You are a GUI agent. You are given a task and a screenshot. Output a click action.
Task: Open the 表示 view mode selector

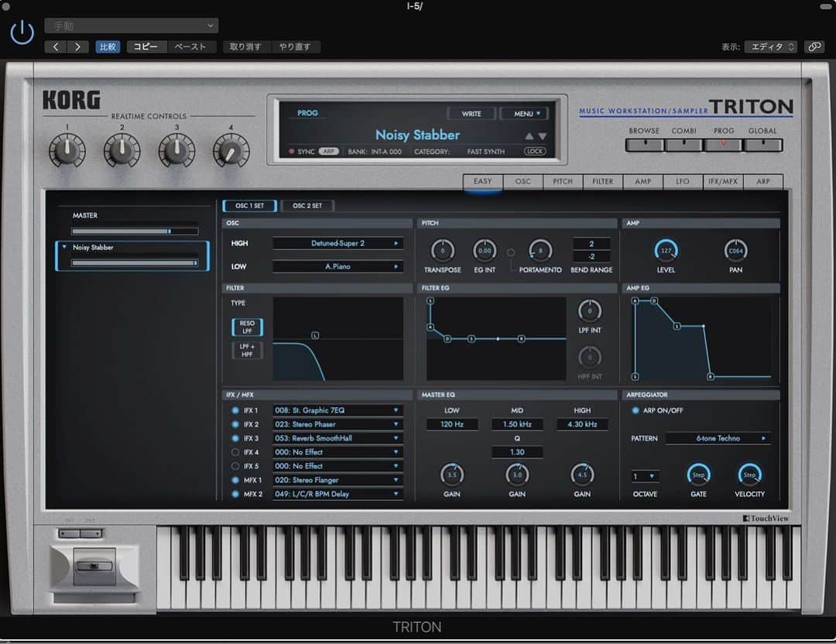(771, 47)
